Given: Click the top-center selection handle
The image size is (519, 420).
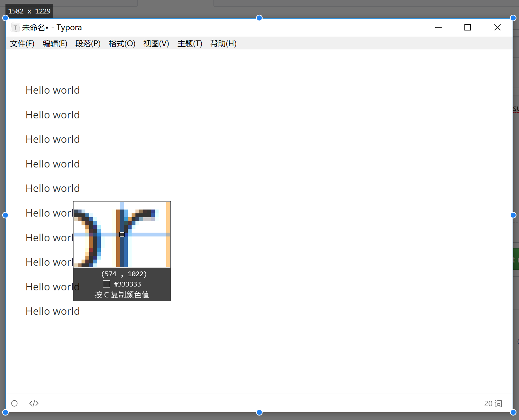Looking at the screenshot, I should [x=259, y=18].
